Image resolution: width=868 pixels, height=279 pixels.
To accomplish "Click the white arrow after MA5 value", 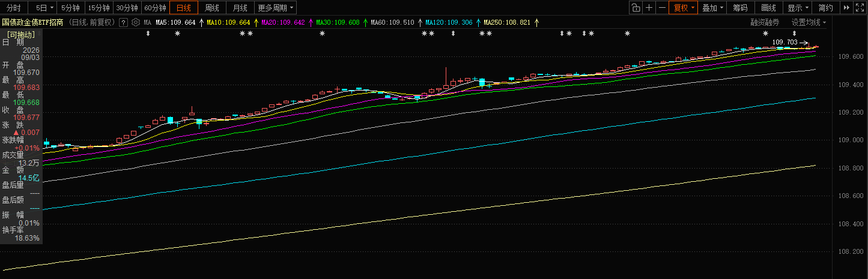I will coord(201,23).
